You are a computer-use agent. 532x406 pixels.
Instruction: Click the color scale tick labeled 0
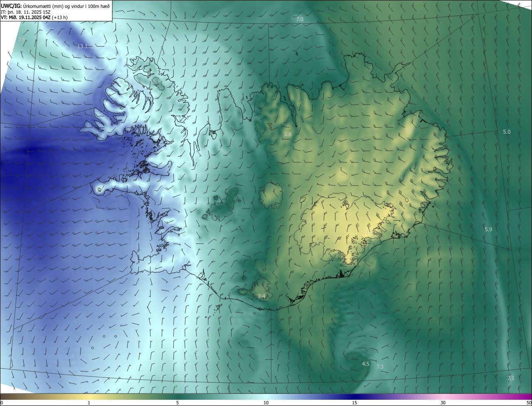click(x=2, y=403)
